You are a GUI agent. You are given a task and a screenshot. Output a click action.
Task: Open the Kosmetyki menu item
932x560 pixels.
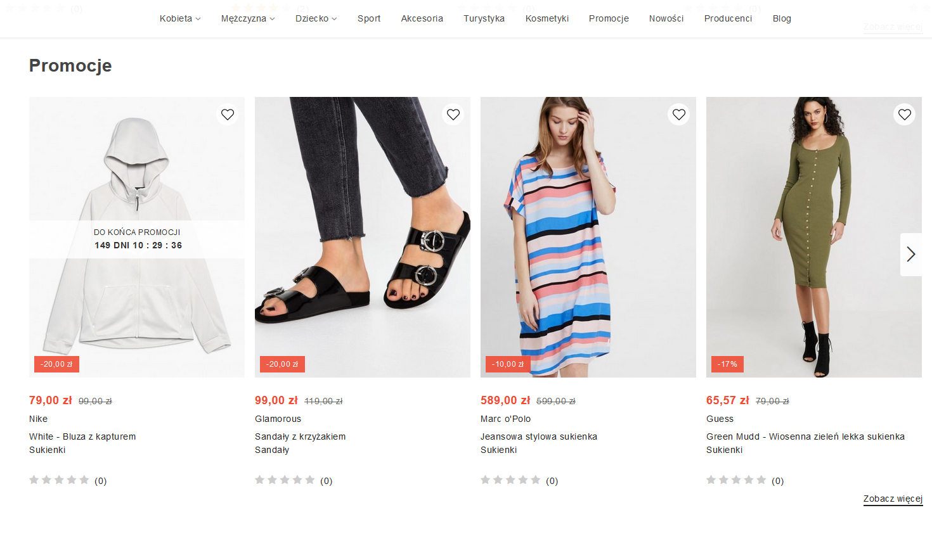(547, 18)
